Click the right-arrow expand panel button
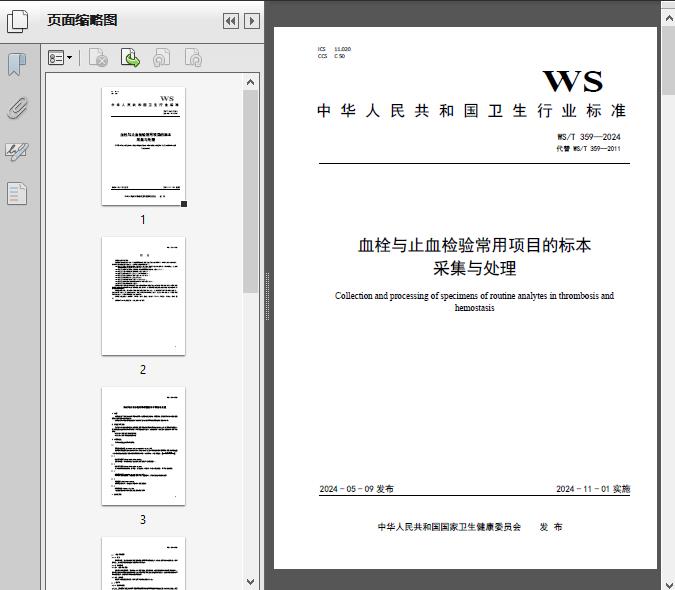Viewport: 675px width, 590px height. pos(252,21)
